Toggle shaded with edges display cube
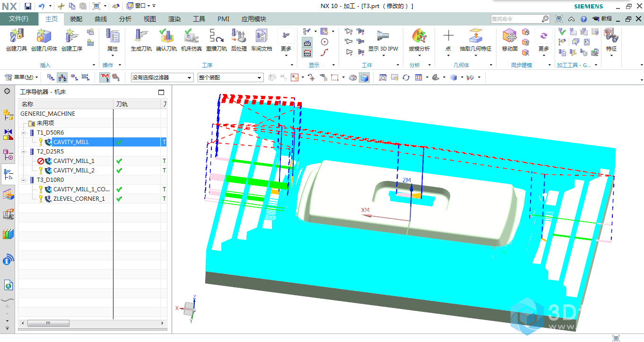The height and width of the screenshot is (342, 644). pyautogui.click(x=364, y=77)
